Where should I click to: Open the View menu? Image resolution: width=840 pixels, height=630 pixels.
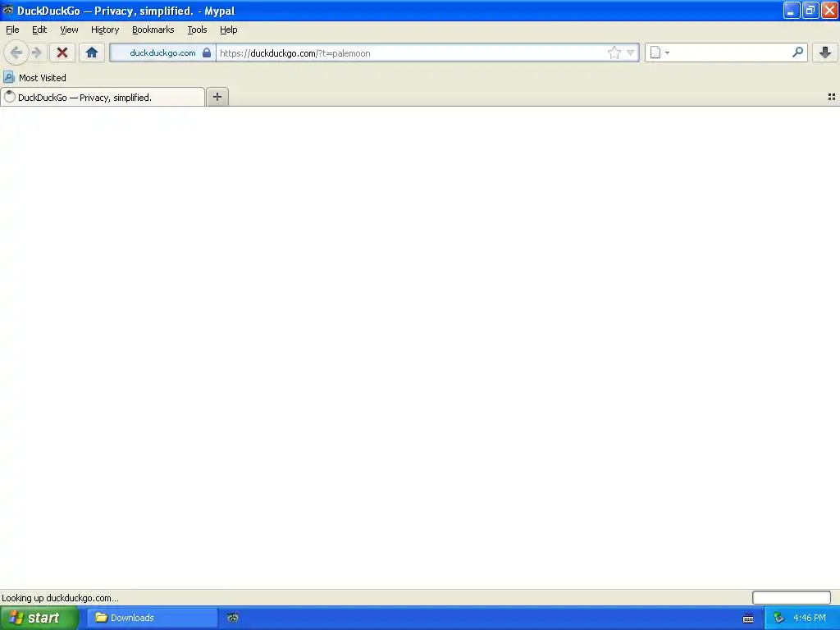[69, 30]
